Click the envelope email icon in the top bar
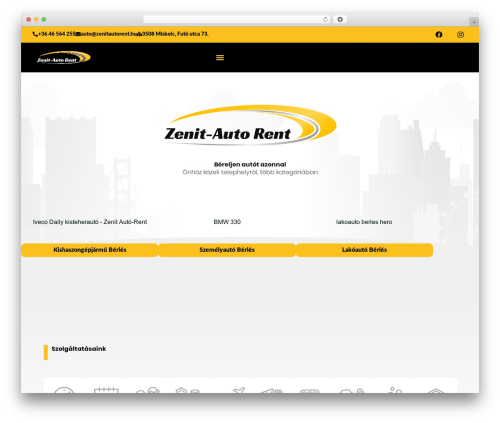The width and height of the screenshot is (500, 423). [x=78, y=34]
